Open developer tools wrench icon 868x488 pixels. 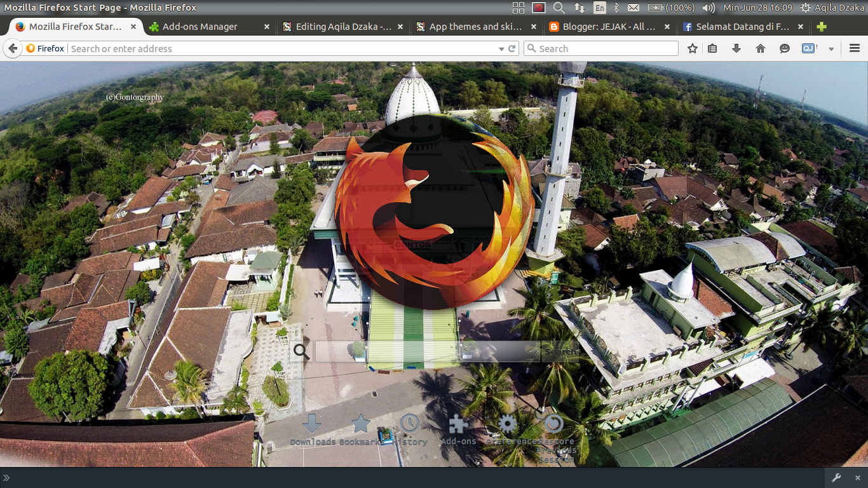tap(836, 478)
